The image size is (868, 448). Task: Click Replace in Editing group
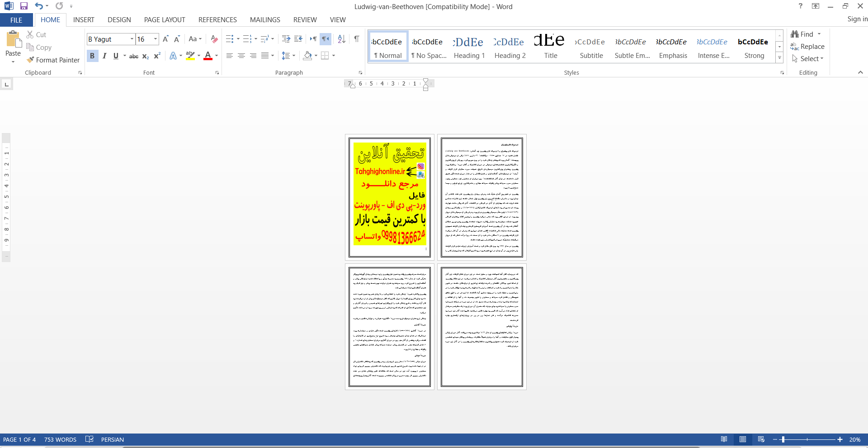(807, 47)
